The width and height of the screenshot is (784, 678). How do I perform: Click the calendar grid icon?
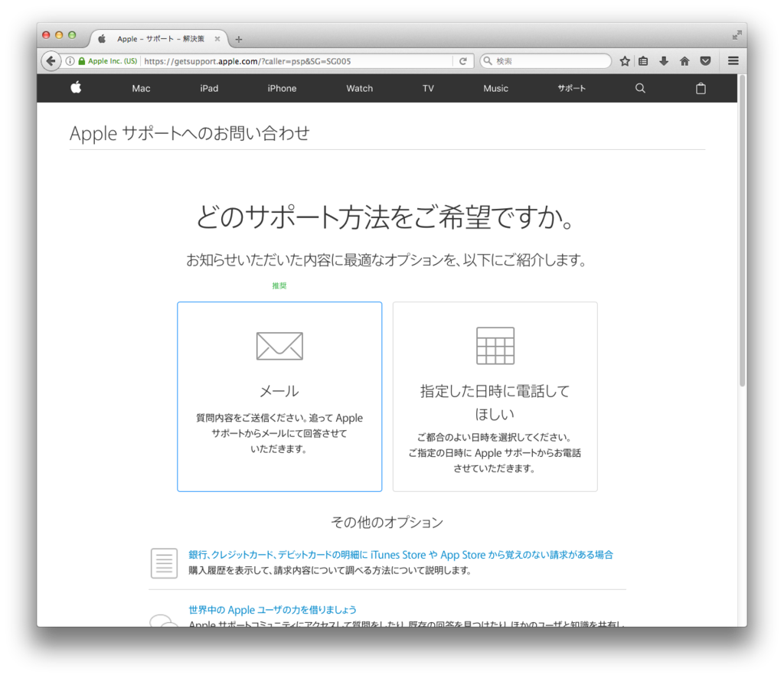pyautogui.click(x=495, y=346)
